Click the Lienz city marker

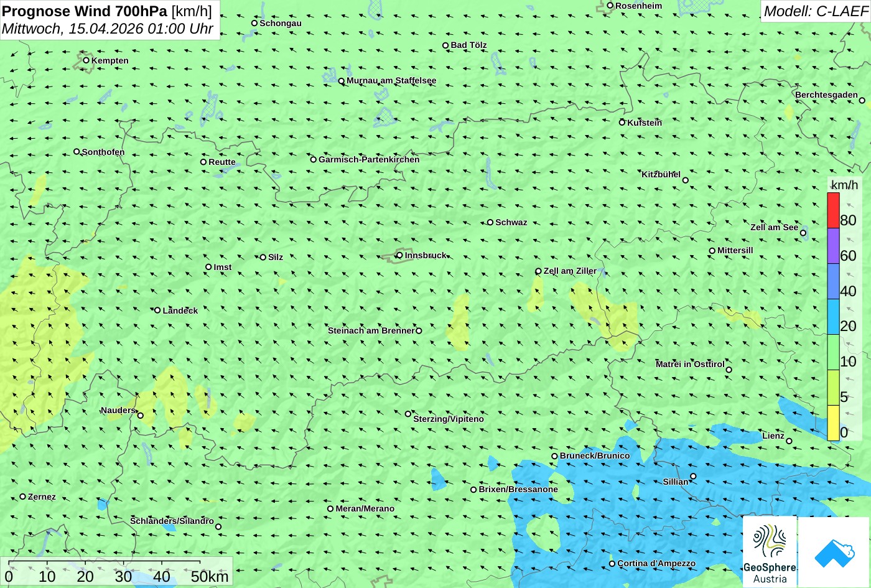coord(789,441)
